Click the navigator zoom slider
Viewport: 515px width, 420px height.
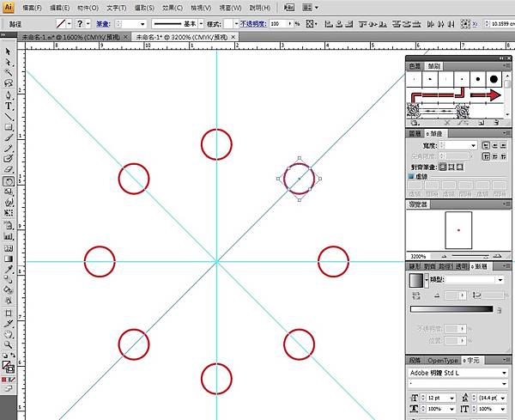point(470,256)
